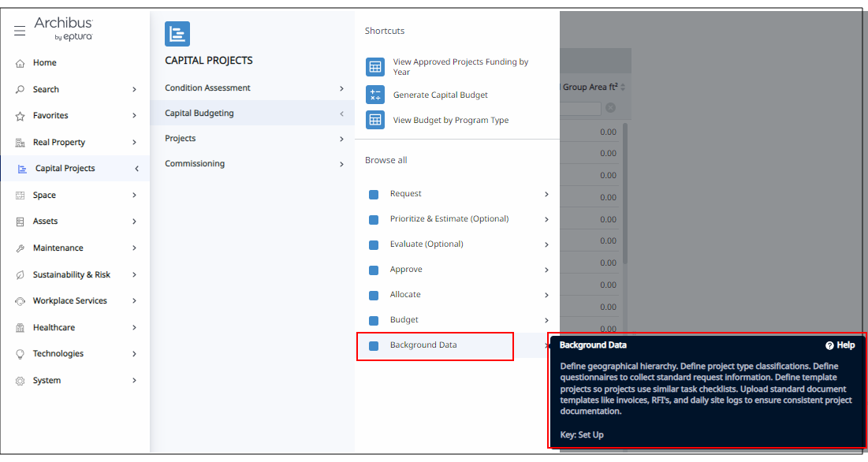
Task: Click the Maintenance wrench icon
Action: 20,248
